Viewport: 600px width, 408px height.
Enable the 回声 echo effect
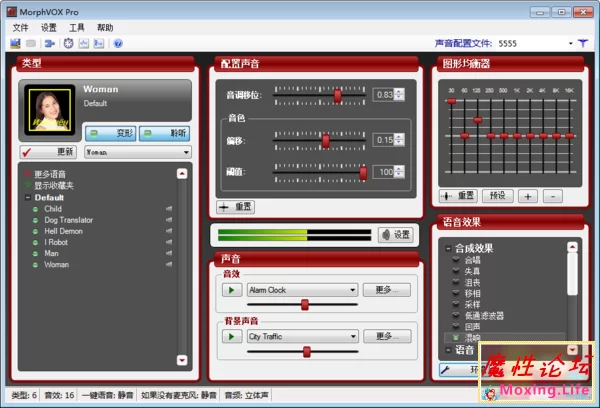(456, 326)
